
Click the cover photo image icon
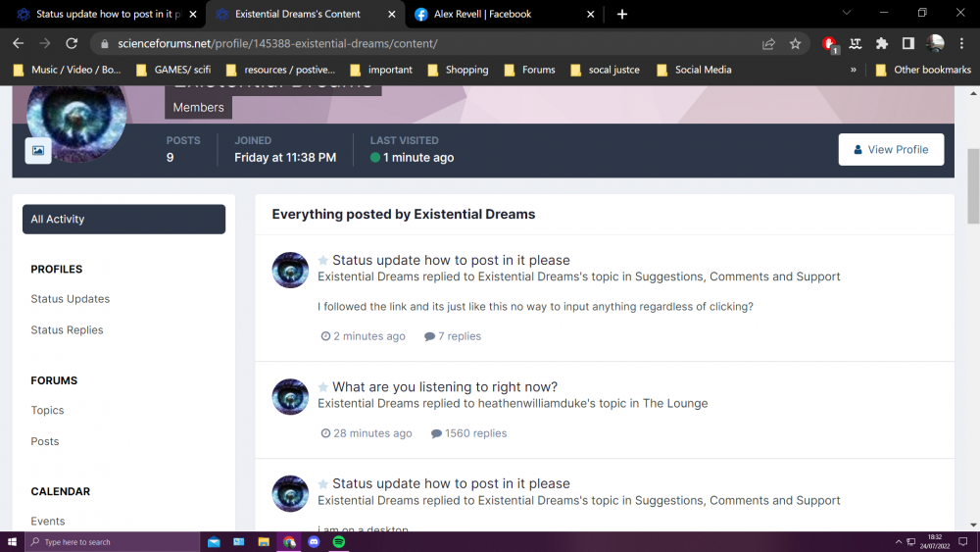point(38,150)
